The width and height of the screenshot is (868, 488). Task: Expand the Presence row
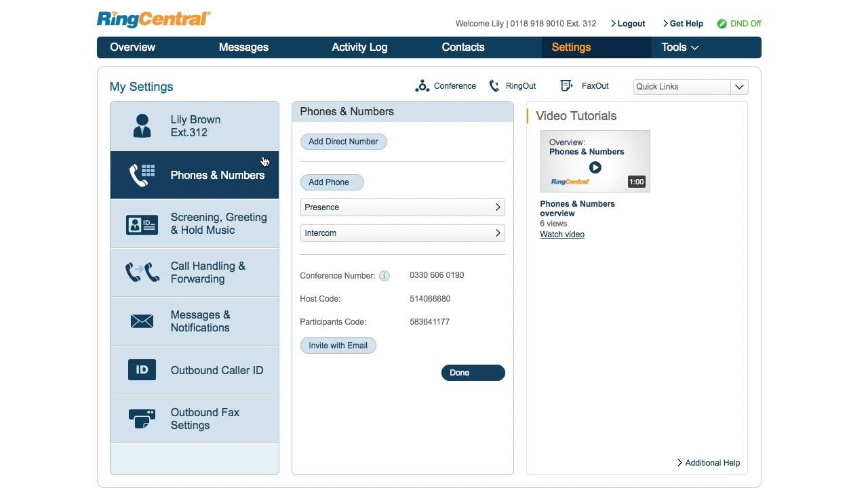(x=403, y=207)
